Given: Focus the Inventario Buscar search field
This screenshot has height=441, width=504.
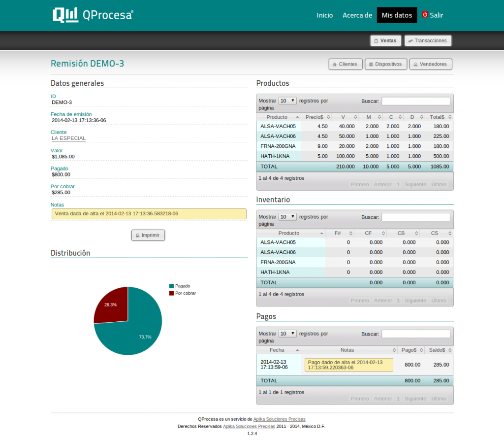Looking at the screenshot, I should point(416,217).
